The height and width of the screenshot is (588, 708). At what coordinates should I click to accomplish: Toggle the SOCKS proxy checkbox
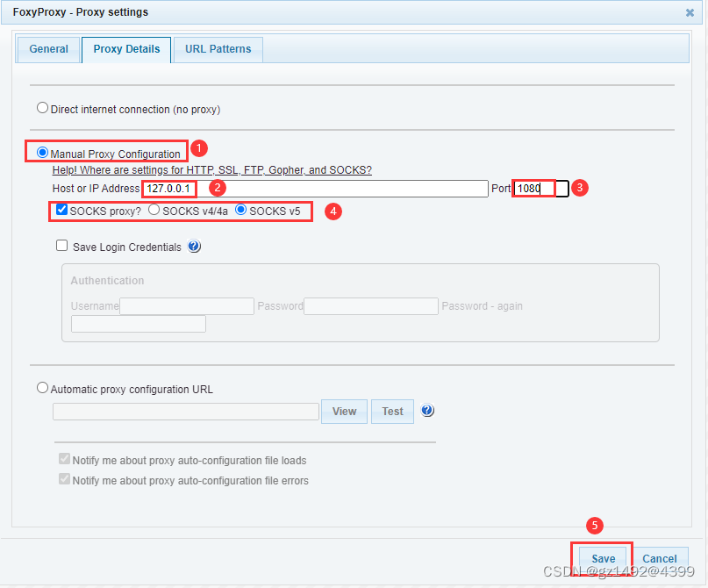(62, 210)
